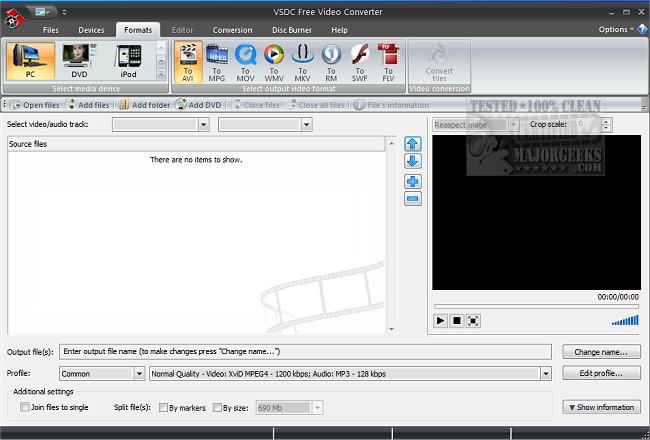Click the Convert files icon
This screenshot has height=440, width=650.
[x=439, y=62]
